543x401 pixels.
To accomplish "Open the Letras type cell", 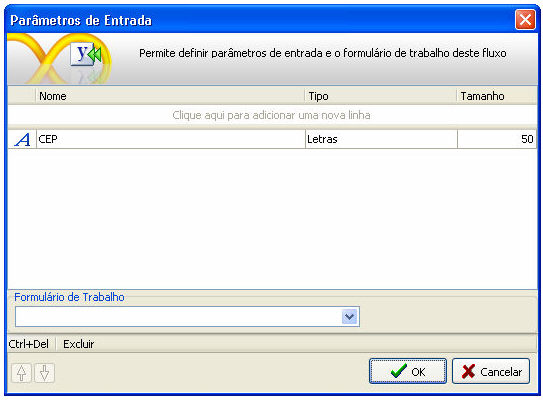I will coord(381,139).
